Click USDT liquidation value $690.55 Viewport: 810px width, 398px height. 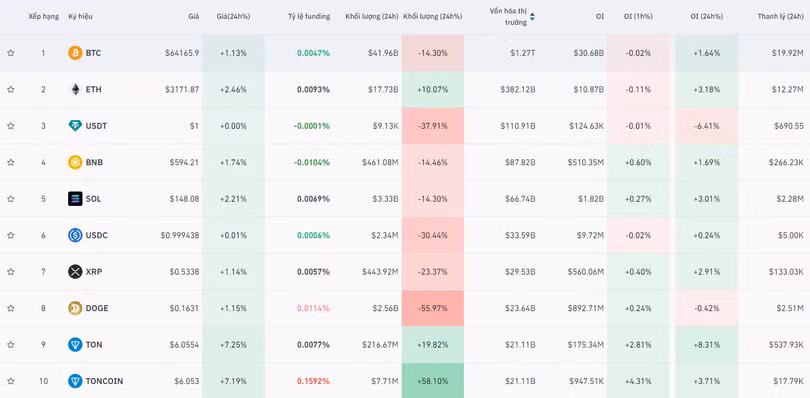pos(789,126)
